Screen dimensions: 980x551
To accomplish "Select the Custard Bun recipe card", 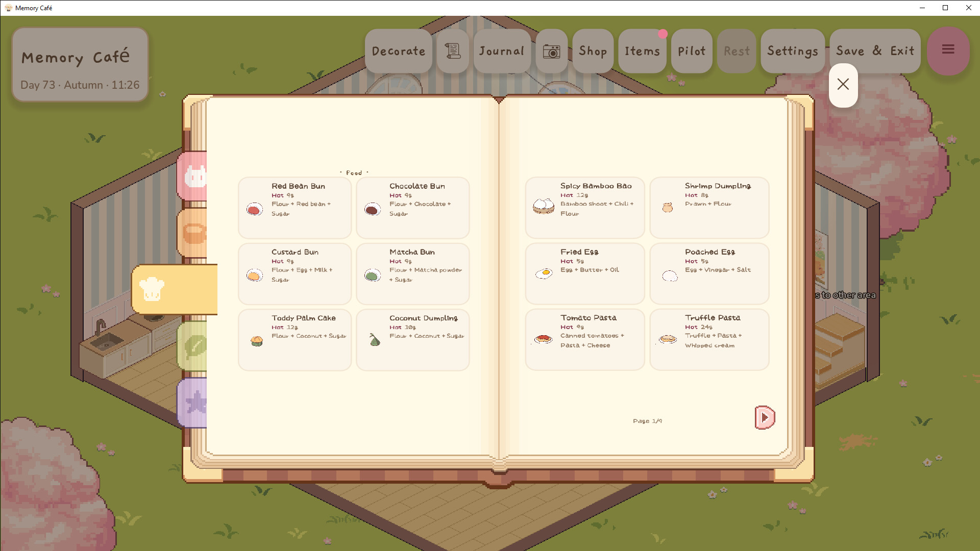I will tap(295, 273).
